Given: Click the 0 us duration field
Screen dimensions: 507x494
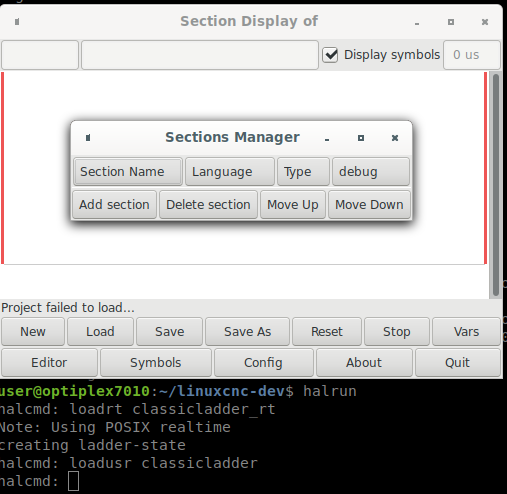Looking at the screenshot, I should [472, 55].
